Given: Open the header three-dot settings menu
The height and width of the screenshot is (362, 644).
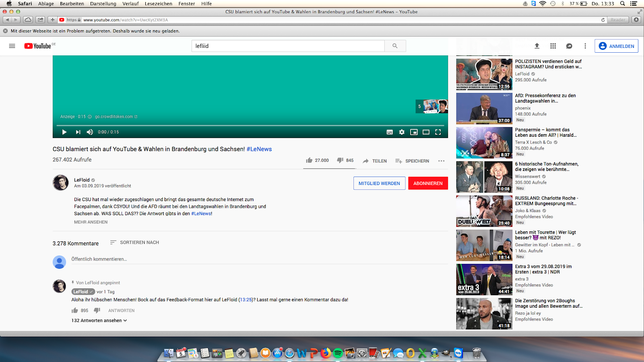Looking at the screenshot, I should (585, 46).
